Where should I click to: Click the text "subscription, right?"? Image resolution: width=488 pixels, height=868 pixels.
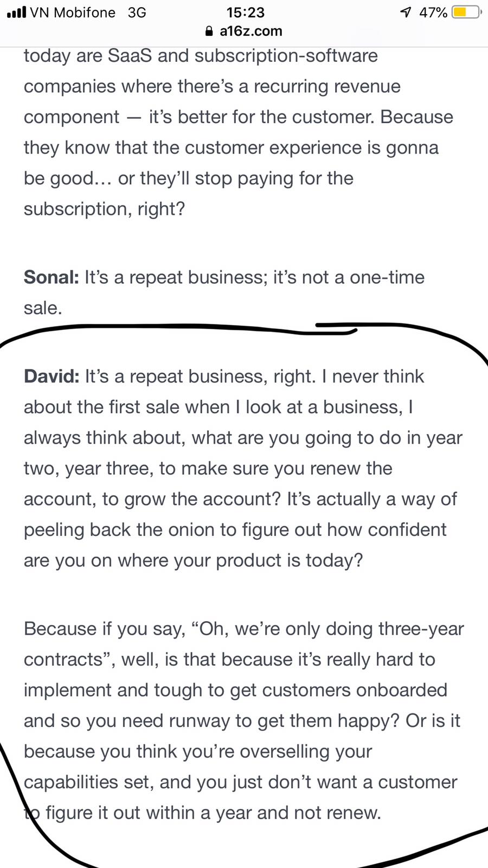click(104, 209)
